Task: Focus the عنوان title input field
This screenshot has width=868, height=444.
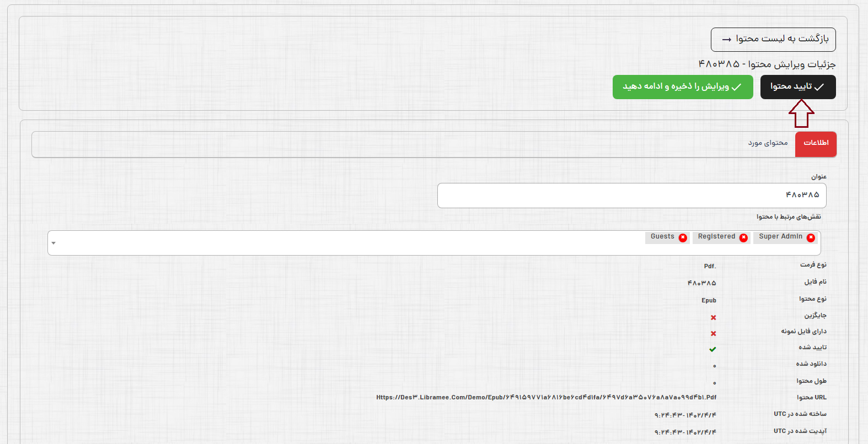Action: [x=631, y=196]
